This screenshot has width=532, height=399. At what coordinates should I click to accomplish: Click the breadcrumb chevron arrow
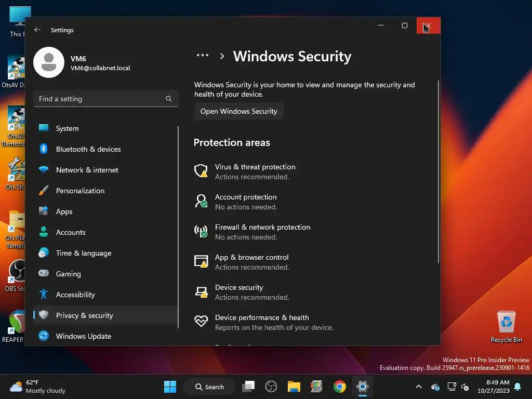click(x=222, y=56)
